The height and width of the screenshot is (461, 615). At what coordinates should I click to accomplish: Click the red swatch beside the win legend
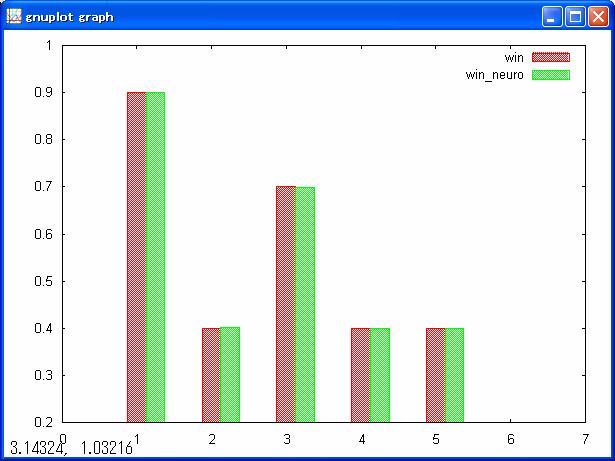click(550, 58)
